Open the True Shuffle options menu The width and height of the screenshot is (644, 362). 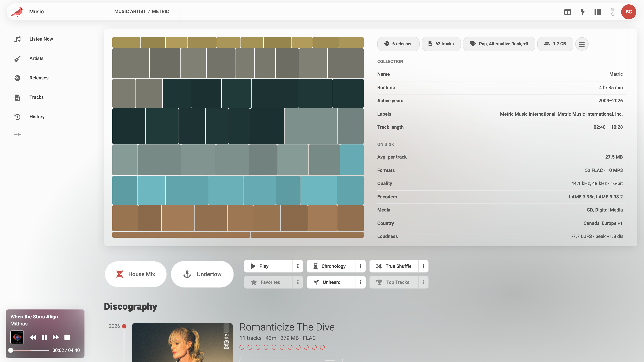tap(423, 266)
